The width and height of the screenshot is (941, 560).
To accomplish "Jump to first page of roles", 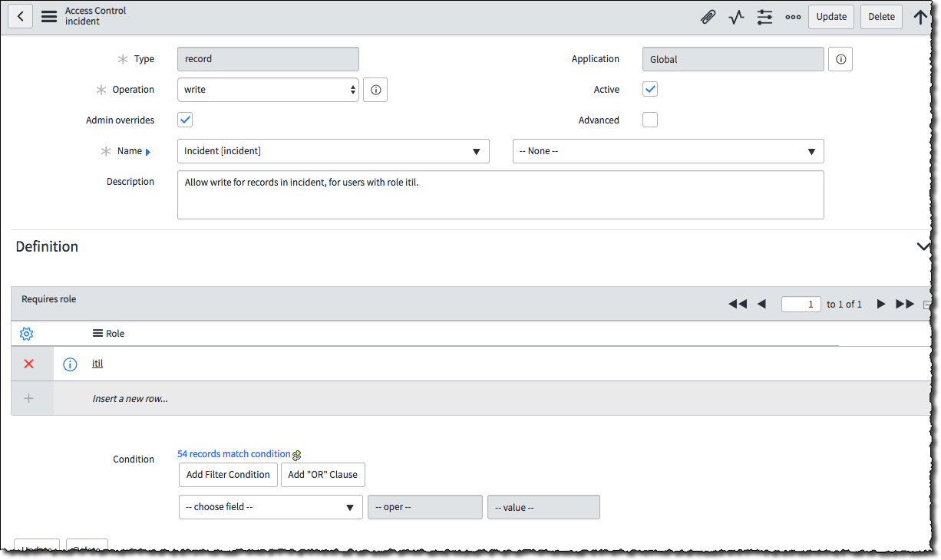I will click(738, 304).
